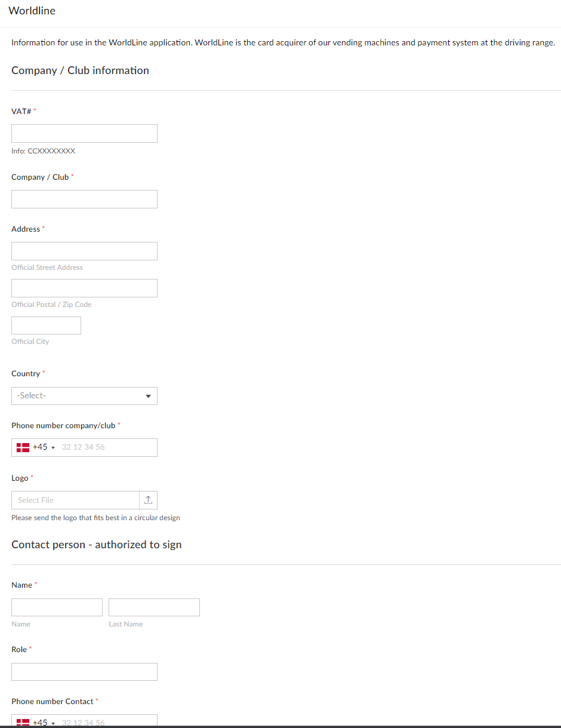Focus the contact person first Name field

(x=57, y=607)
